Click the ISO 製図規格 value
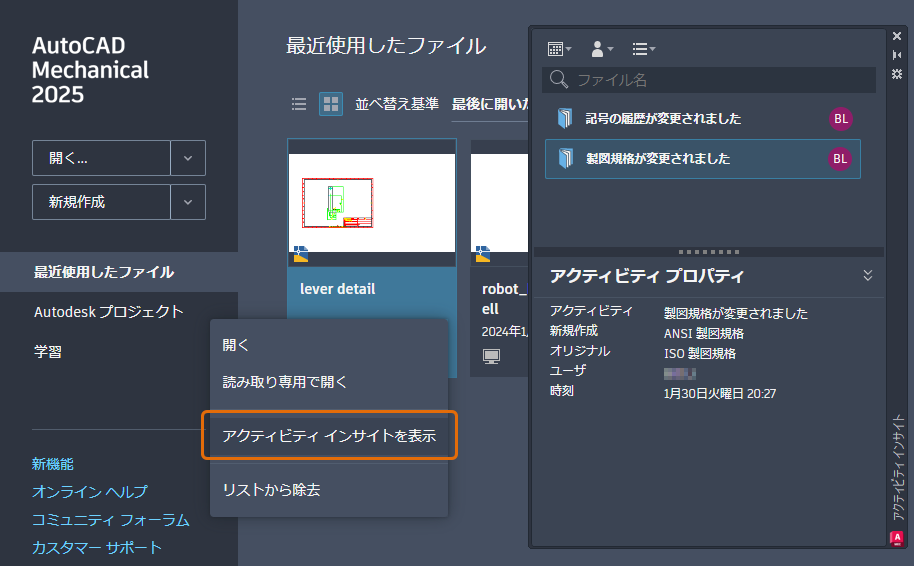 699,353
